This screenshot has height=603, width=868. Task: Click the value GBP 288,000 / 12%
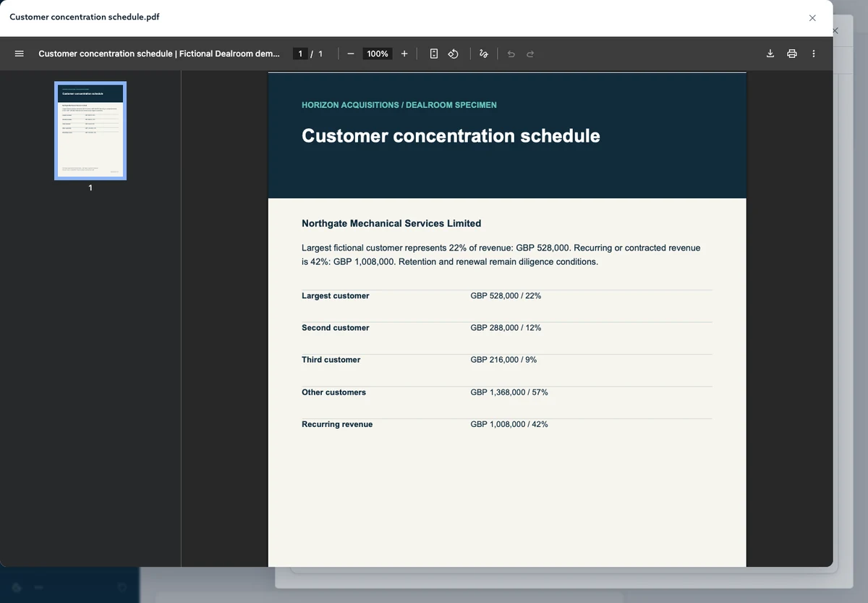pos(506,328)
